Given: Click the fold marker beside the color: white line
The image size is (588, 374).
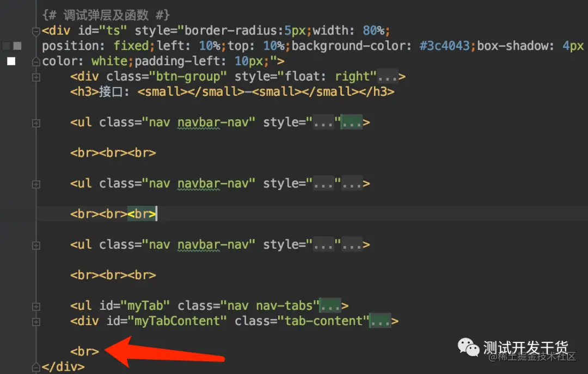Looking at the screenshot, I should coord(36,62).
